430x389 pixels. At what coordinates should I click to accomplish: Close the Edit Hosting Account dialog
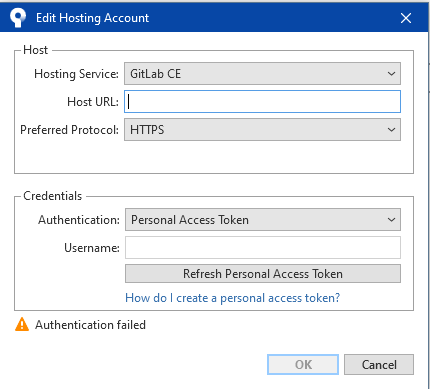pyautogui.click(x=406, y=18)
